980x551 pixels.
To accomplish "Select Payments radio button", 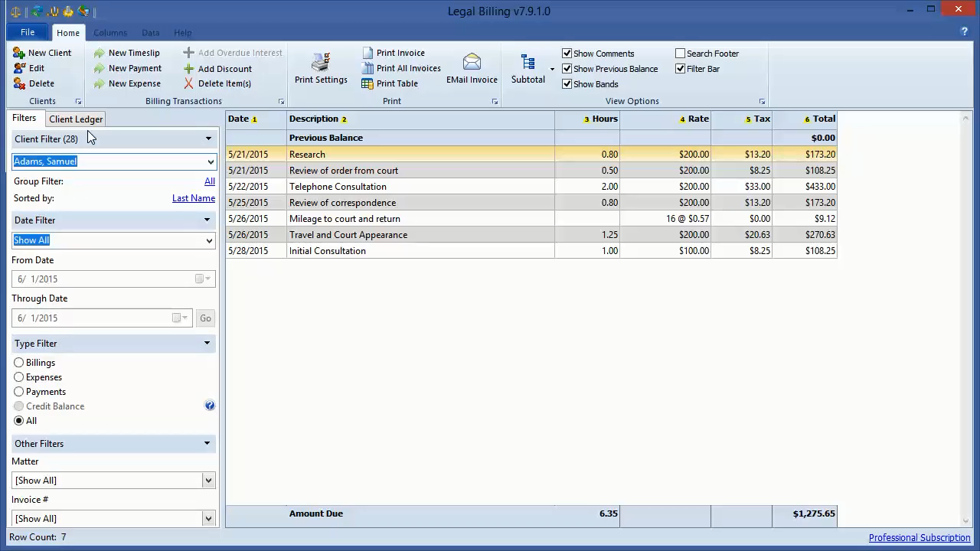I will (19, 391).
